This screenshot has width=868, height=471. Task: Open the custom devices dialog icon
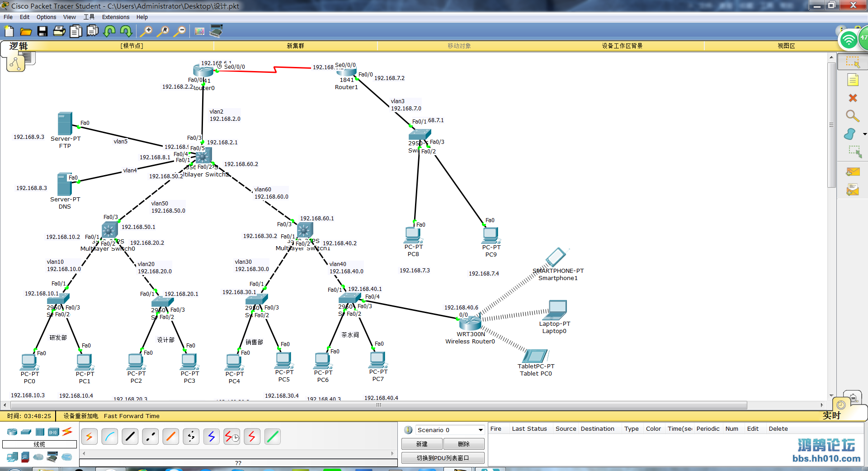tap(216, 31)
